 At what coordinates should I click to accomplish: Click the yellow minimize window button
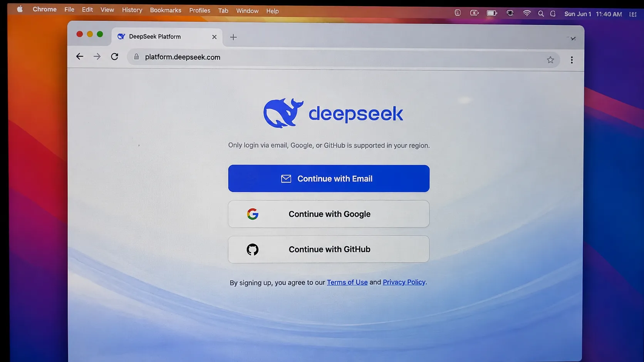click(x=90, y=34)
